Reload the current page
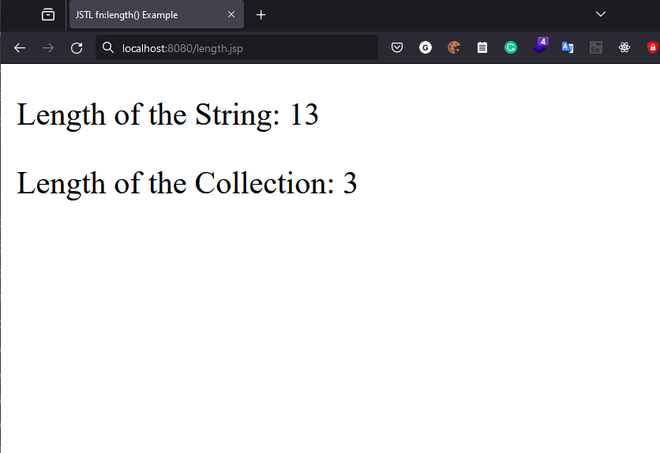Viewport: 660px width, 453px height. pos(77,48)
